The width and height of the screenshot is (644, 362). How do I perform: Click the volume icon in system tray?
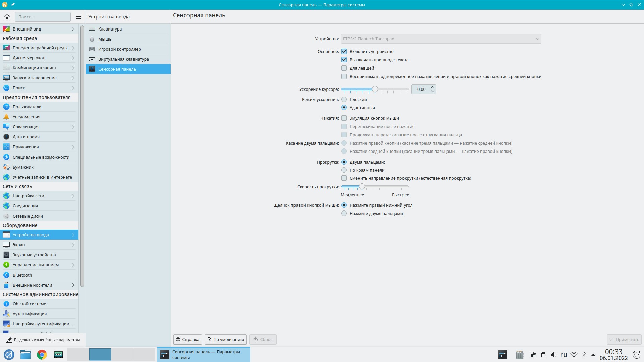(553, 355)
